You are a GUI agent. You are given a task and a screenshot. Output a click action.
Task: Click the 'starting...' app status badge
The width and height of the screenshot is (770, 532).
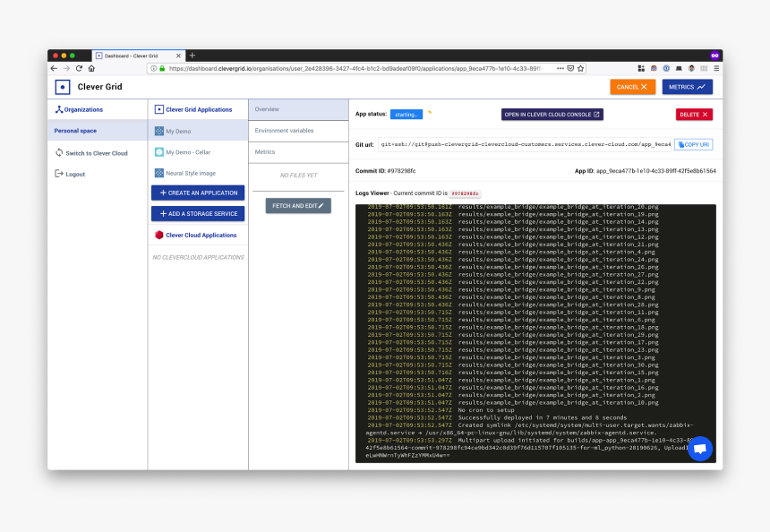[x=406, y=115]
